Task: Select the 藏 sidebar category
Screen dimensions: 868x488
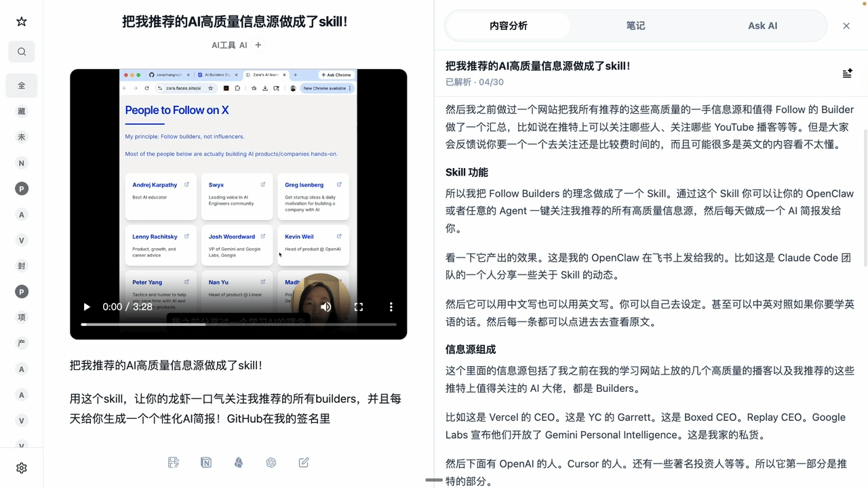Action: (22, 111)
